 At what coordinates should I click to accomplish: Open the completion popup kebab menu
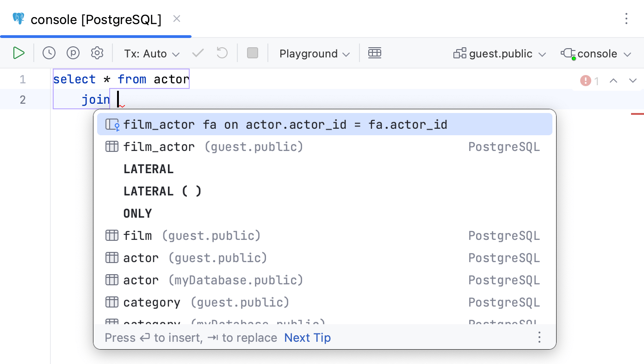coord(539,338)
